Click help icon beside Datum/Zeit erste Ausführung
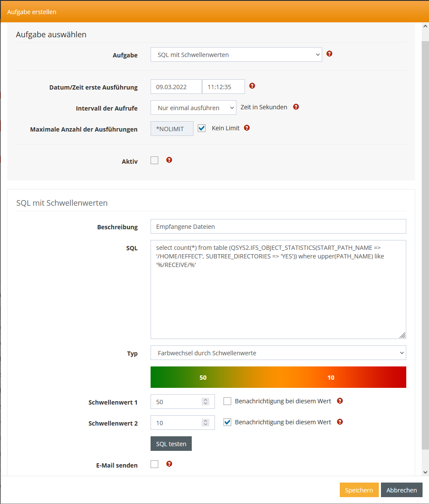This screenshot has height=504, width=429. pyautogui.click(x=252, y=86)
